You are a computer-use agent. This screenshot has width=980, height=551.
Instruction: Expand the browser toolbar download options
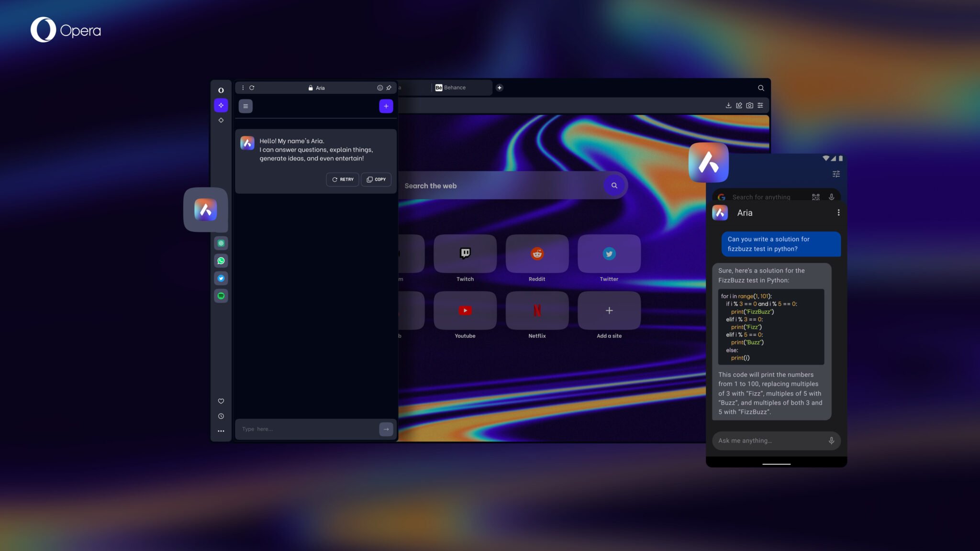pyautogui.click(x=728, y=106)
